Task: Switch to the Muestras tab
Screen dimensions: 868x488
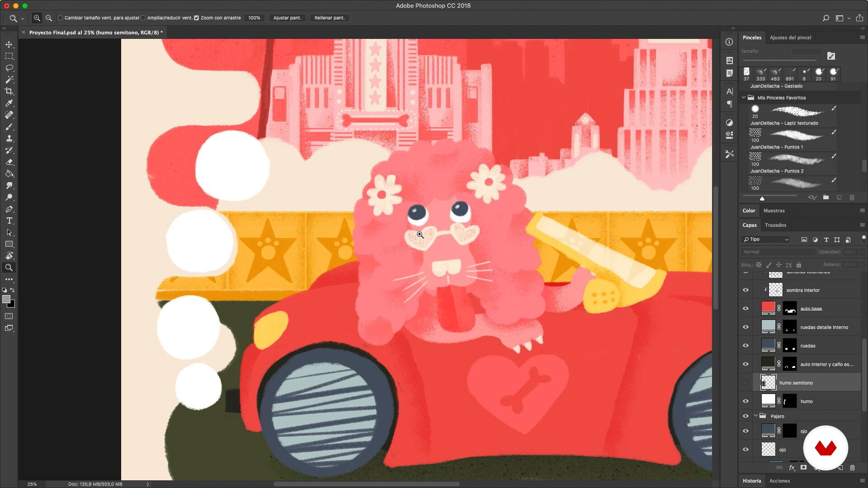Action: coord(774,211)
